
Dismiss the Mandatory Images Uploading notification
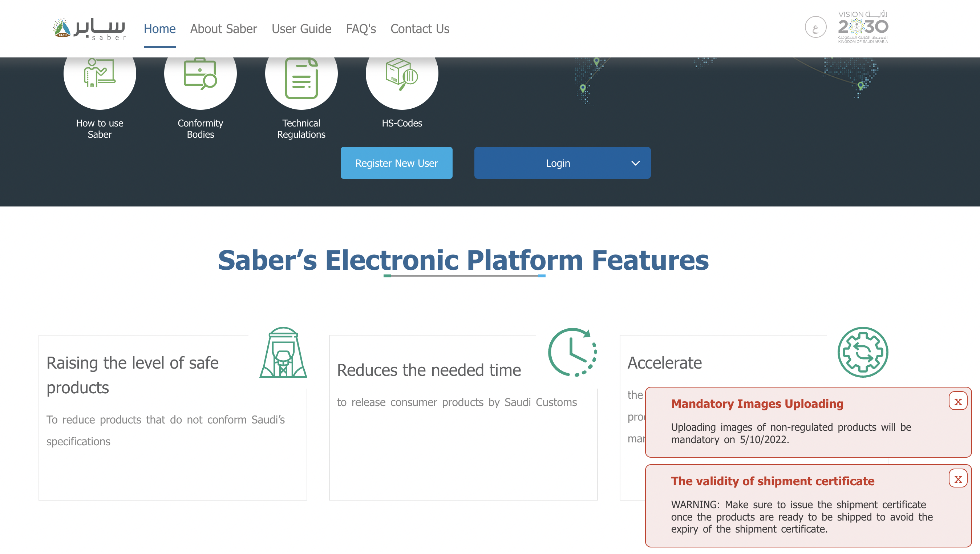pyautogui.click(x=957, y=401)
